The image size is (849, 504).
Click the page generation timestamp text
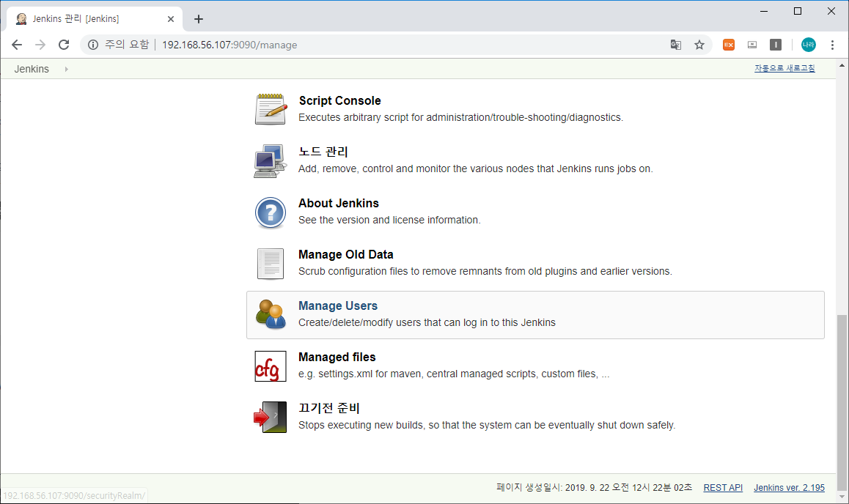594,488
